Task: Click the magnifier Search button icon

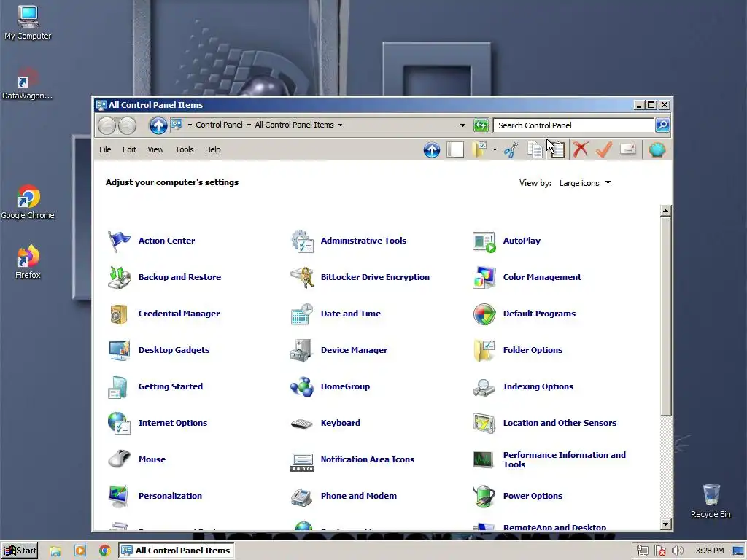Action: pos(662,125)
